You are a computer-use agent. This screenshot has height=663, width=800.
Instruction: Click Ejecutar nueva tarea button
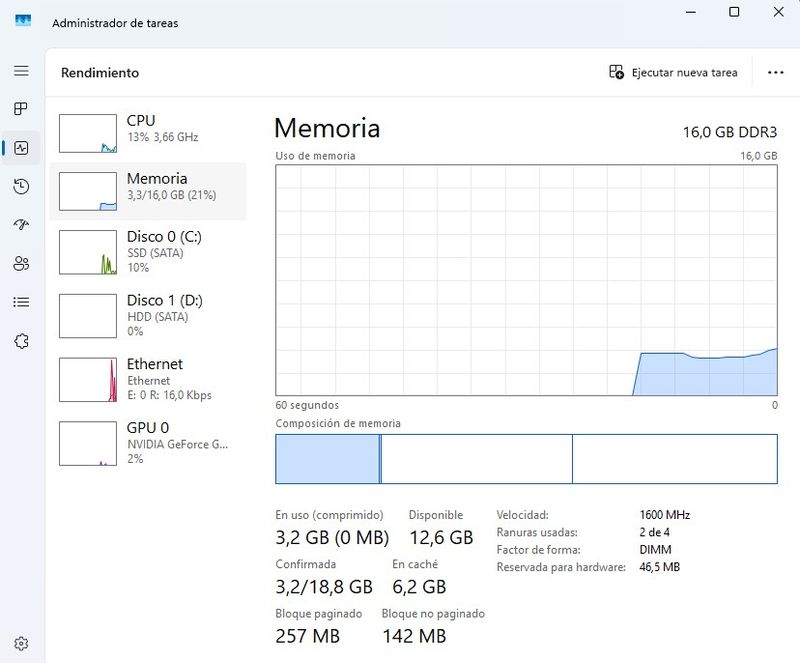pyautogui.click(x=673, y=72)
